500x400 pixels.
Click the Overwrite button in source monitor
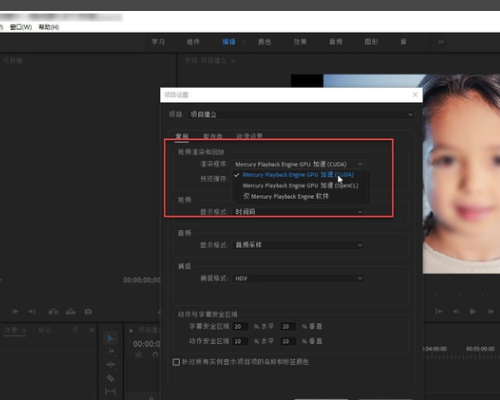pos(70,312)
